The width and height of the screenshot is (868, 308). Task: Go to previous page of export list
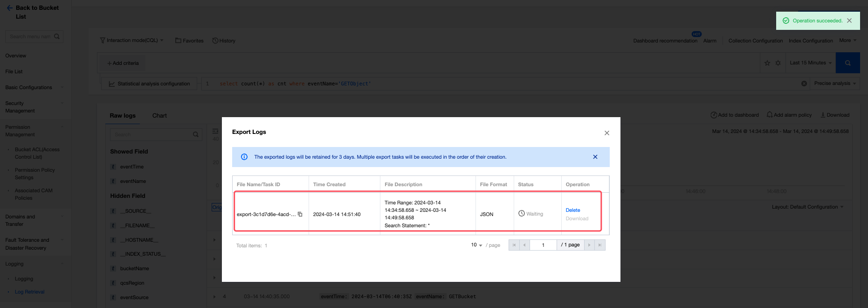(524, 245)
